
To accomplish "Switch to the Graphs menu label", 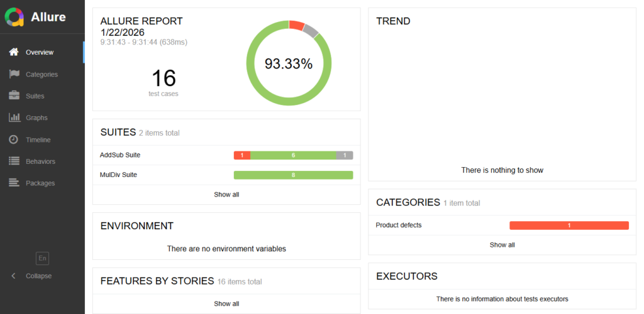I will tap(36, 118).
